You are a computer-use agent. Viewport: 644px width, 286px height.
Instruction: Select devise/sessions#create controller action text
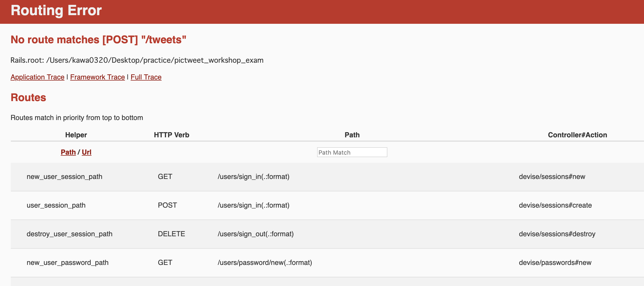pos(555,205)
